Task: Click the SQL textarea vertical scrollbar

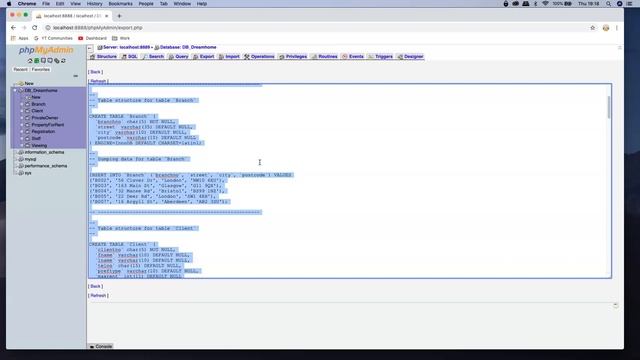Action: pos(609,107)
